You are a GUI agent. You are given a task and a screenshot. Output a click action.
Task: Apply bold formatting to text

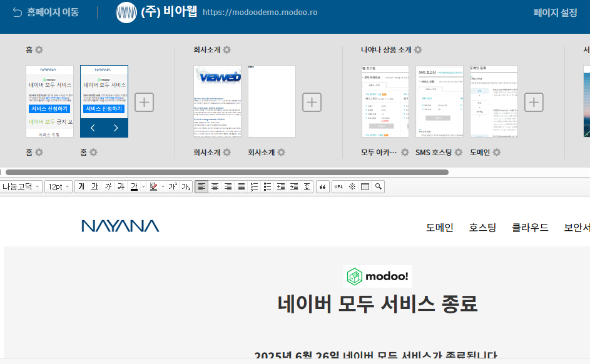pos(82,186)
